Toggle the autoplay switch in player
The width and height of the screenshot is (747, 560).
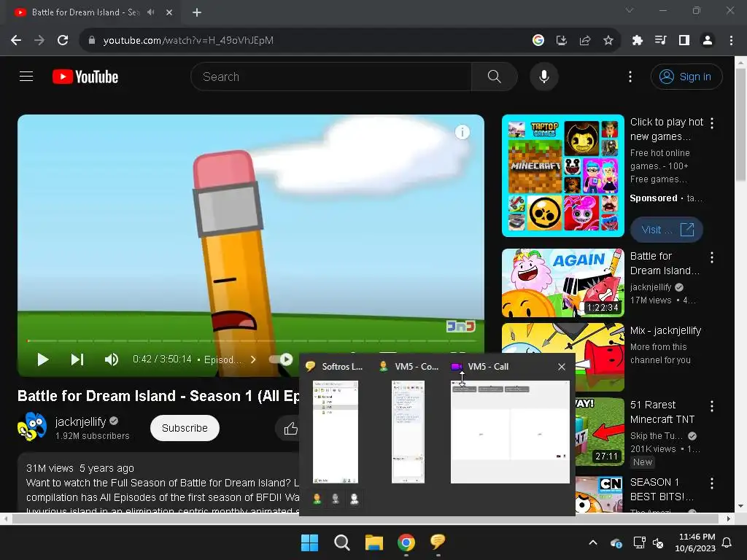click(x=281, y=359)
